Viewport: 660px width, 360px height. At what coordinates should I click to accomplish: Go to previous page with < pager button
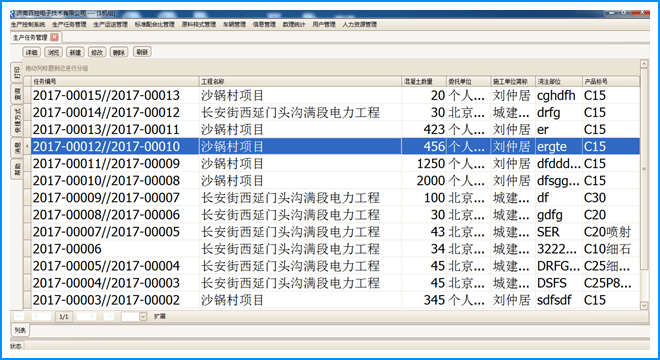pyautogui.click(x=41, y=316)
